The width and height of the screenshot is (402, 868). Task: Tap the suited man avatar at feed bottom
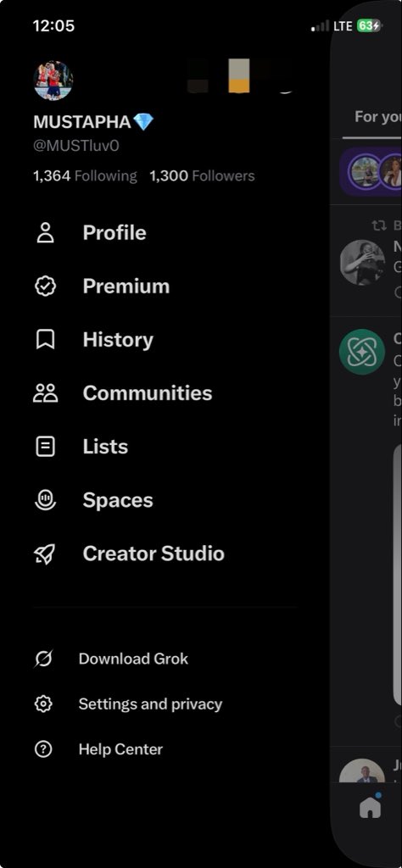coord(362,771)
